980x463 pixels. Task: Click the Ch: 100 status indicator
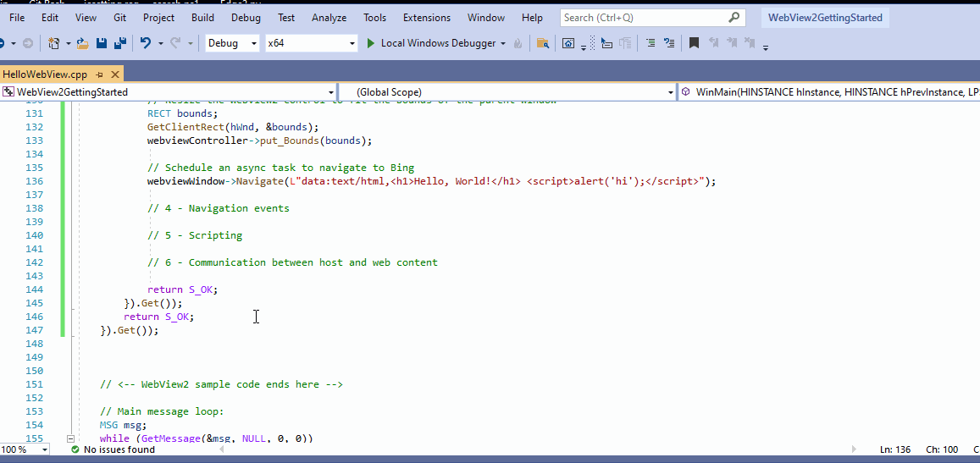tap(942, 449)
